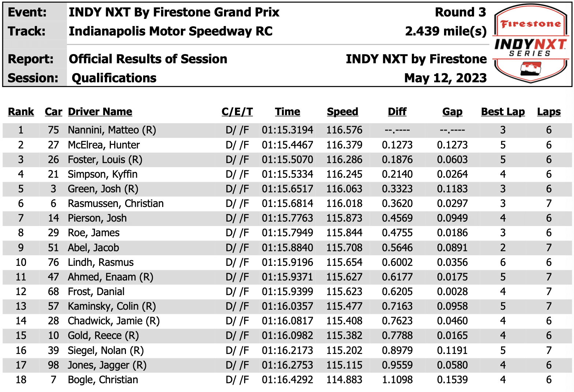574x392 pixels.
Task: Click the Firestone INDY NXT Series logo
Action: (x=530, y=44)
